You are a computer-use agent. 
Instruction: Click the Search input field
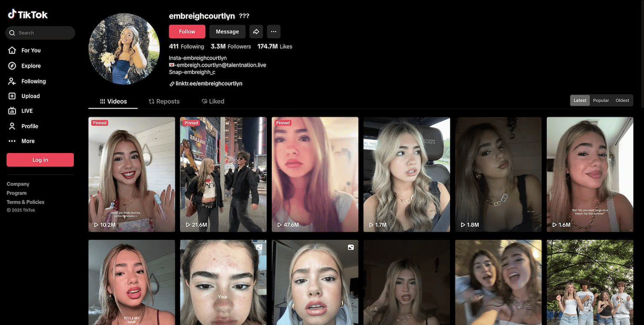[x=43, y=33]
